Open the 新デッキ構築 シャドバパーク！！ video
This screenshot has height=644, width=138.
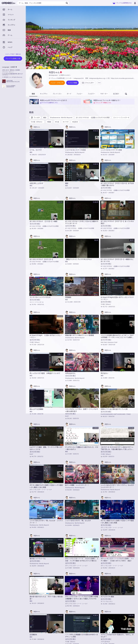click(x=82, y=474)
